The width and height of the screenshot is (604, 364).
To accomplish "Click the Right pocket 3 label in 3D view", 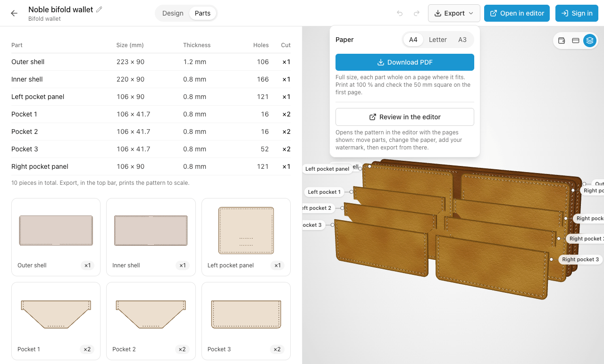I will point(580,259).
